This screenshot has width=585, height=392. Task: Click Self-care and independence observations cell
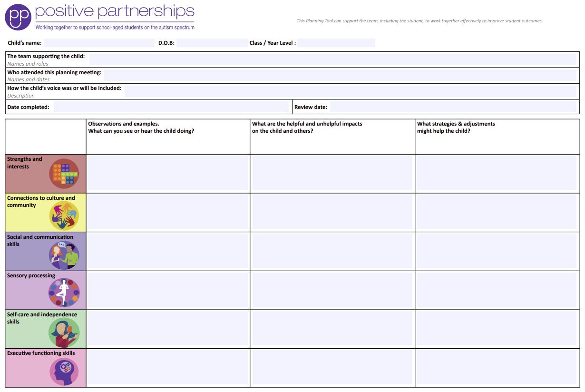pos(168,329)
